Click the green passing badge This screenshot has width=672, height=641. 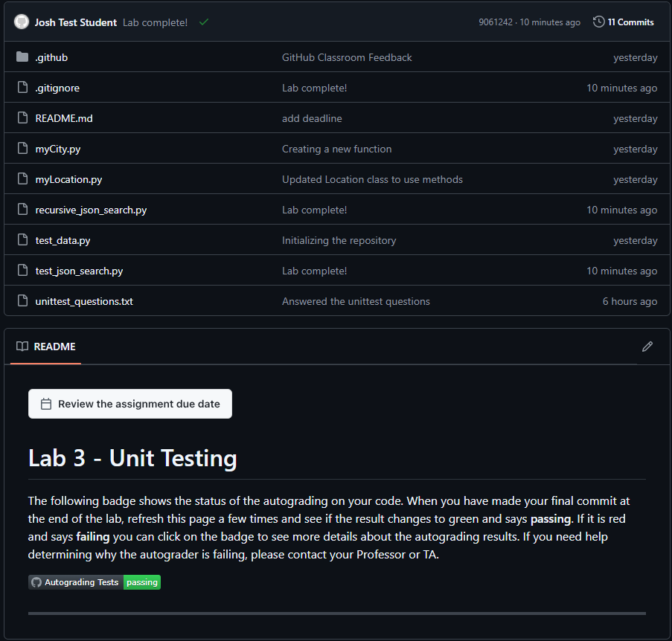tap(141, 582)
